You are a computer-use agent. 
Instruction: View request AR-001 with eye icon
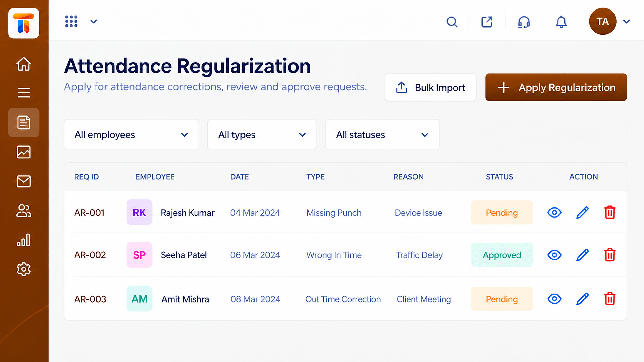(554, 213)
